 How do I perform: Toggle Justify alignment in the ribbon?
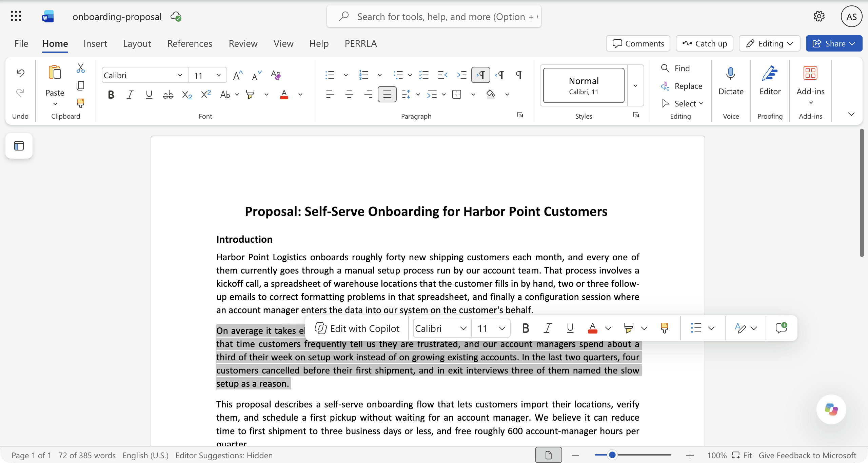coord(387,95)
